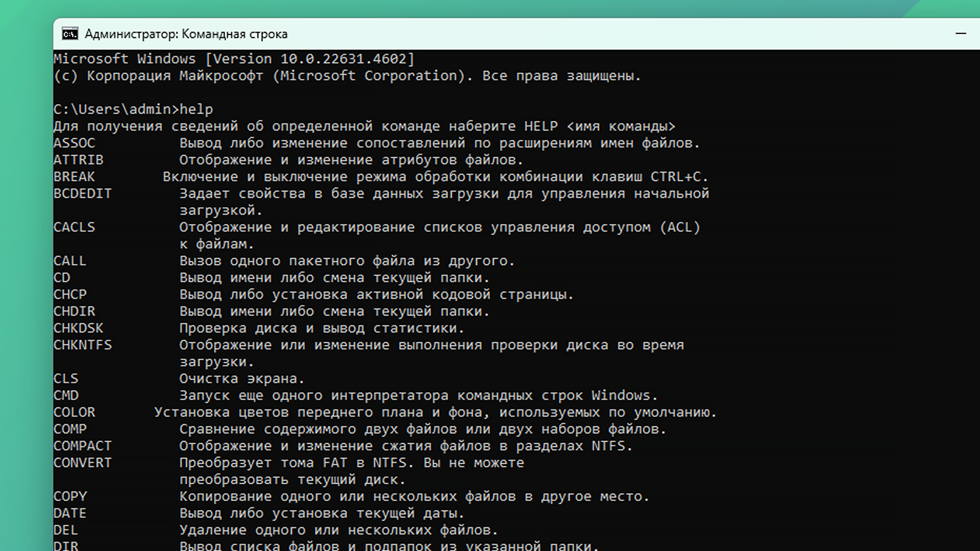The height and width of the screenshot is (551, 980).
Task: Select the CLS command name
Action: [x=66, y=379]
